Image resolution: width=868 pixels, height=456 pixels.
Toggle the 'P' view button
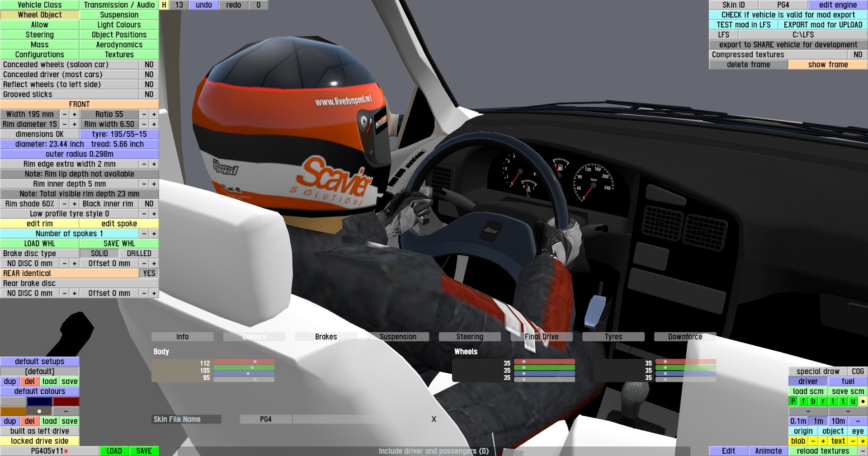[x=793, y=401]
